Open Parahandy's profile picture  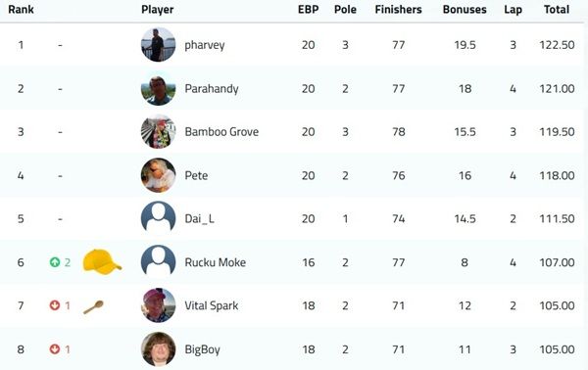tap(158, 88)
